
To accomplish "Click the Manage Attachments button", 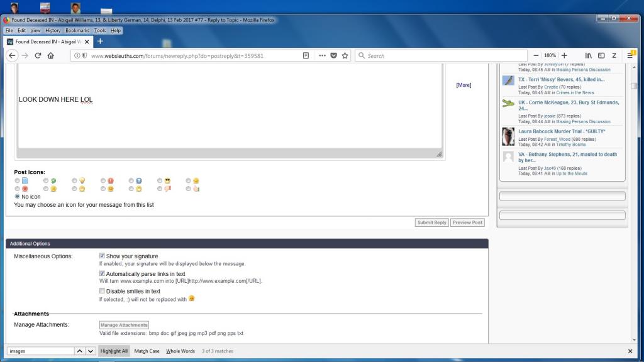I will [124, 325].
